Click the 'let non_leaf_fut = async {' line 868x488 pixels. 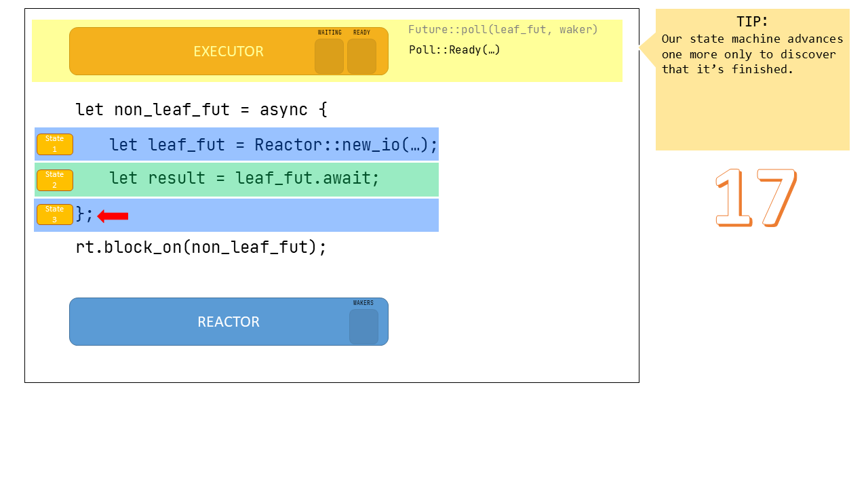coord(201,110)
